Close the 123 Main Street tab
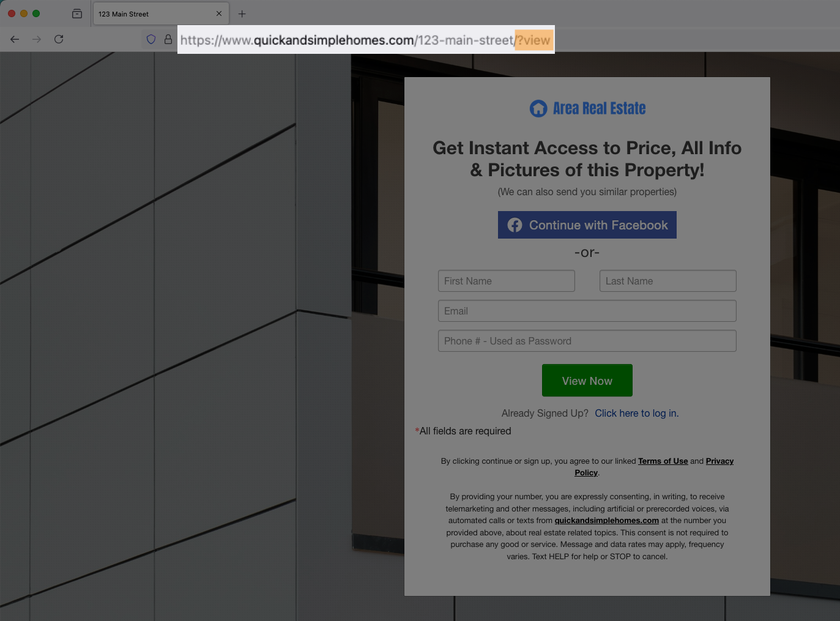840x621 pixels. tap(219, 13)
